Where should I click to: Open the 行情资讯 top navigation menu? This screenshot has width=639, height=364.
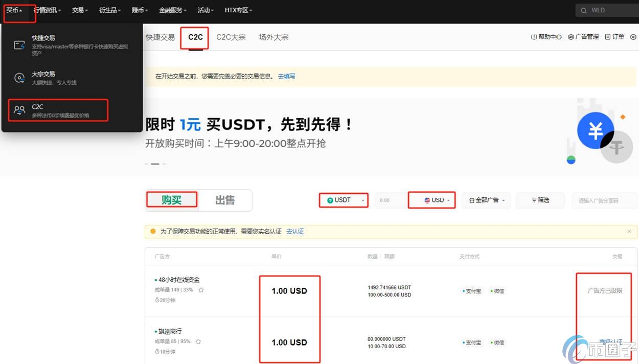click(x=47, y=10)
